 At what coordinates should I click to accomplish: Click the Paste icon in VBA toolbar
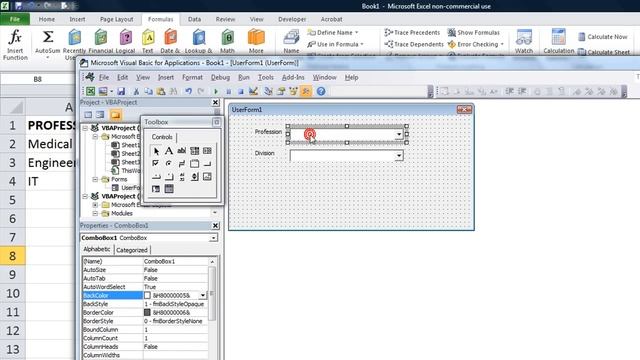tap(161, 91)
